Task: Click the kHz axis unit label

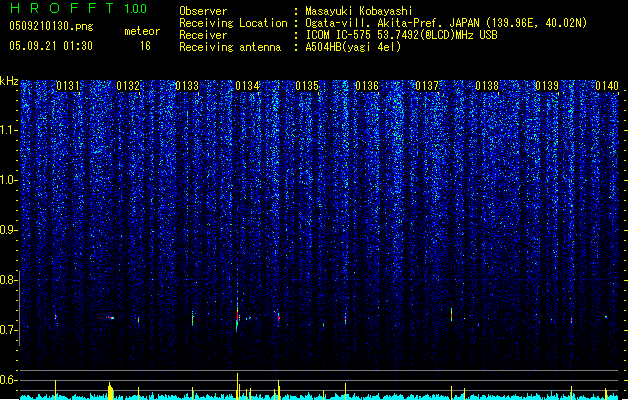Action: (x=9, y=81)
